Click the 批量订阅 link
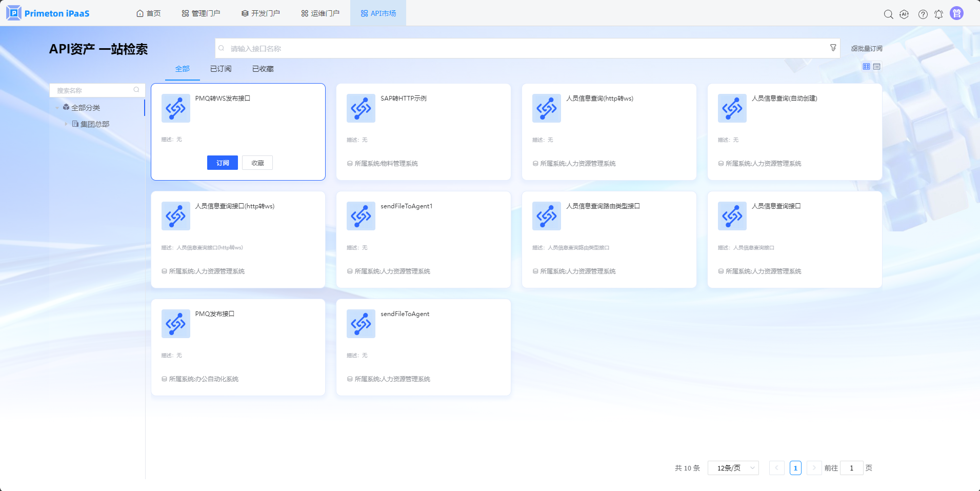 tap(867, 49)
